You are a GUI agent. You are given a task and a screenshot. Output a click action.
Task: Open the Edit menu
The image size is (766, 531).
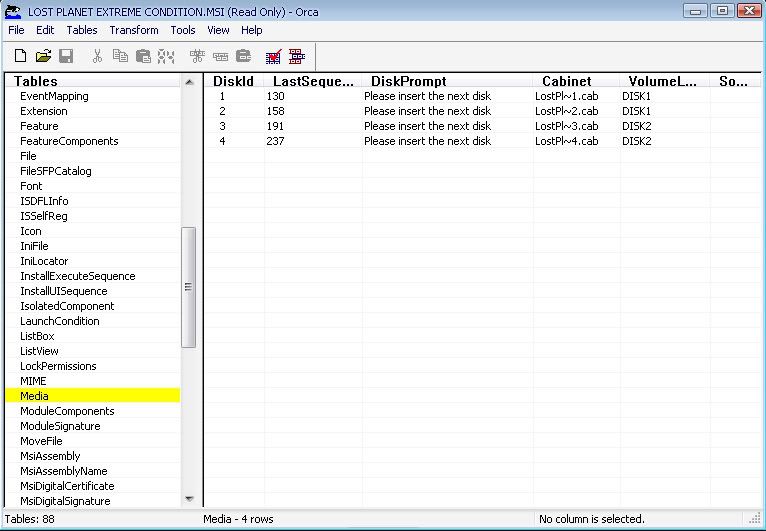pyautogui.click(x=45, y=30)
